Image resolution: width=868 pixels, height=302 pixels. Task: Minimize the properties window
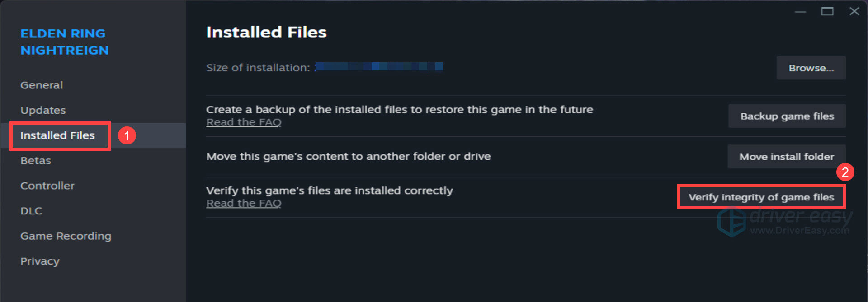800,12
